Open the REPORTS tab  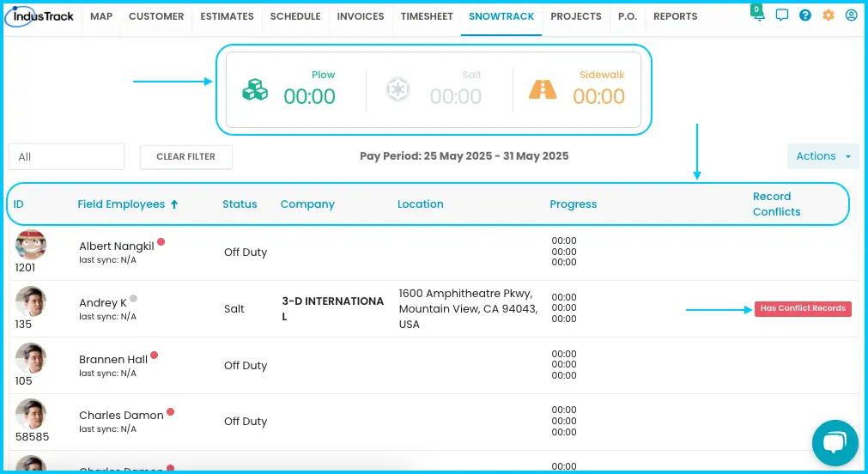point(675,16)
